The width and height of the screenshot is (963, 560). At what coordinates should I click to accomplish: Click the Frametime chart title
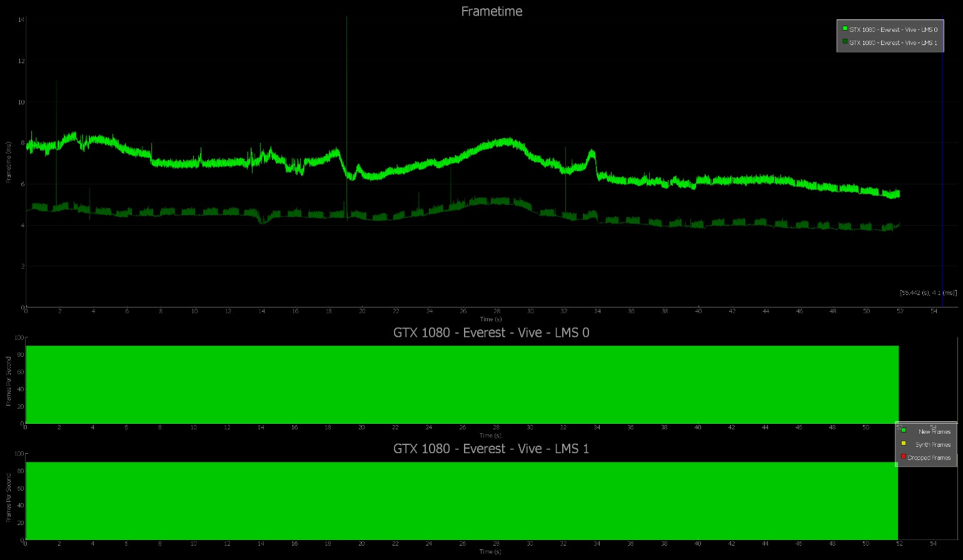492,11
